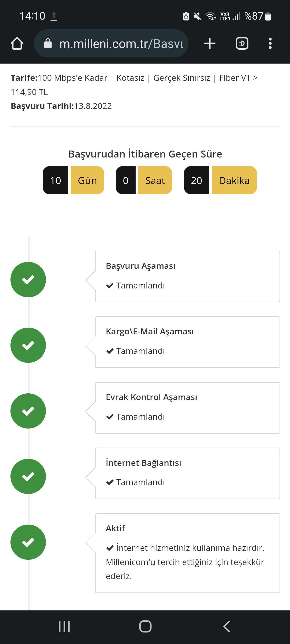Tap the yellow Gün label
The width and height of the screenshot is (290, 644).
pos(87,180)
